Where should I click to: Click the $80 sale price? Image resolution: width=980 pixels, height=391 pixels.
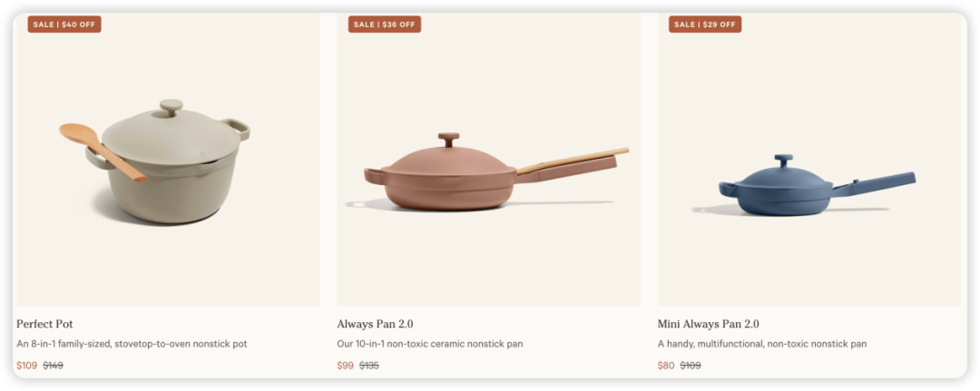click(x=666, y=366)
